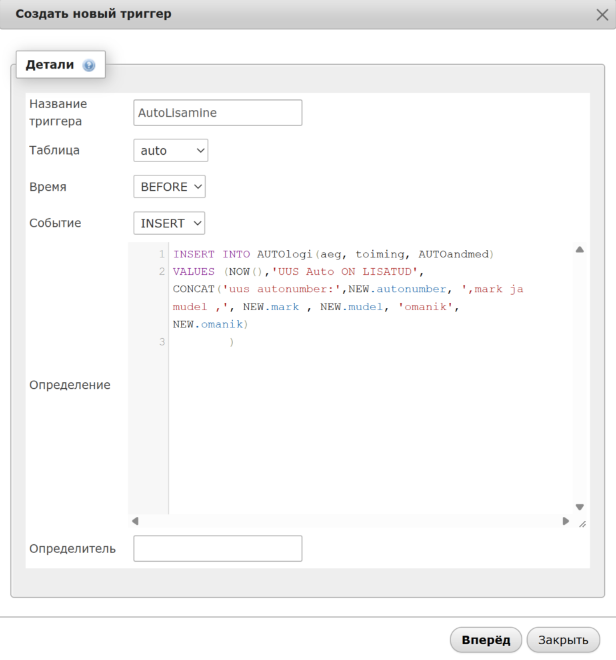The image size is (616, 660).
Task: Click the empty Определитель input field
Action: click(217, 548)
